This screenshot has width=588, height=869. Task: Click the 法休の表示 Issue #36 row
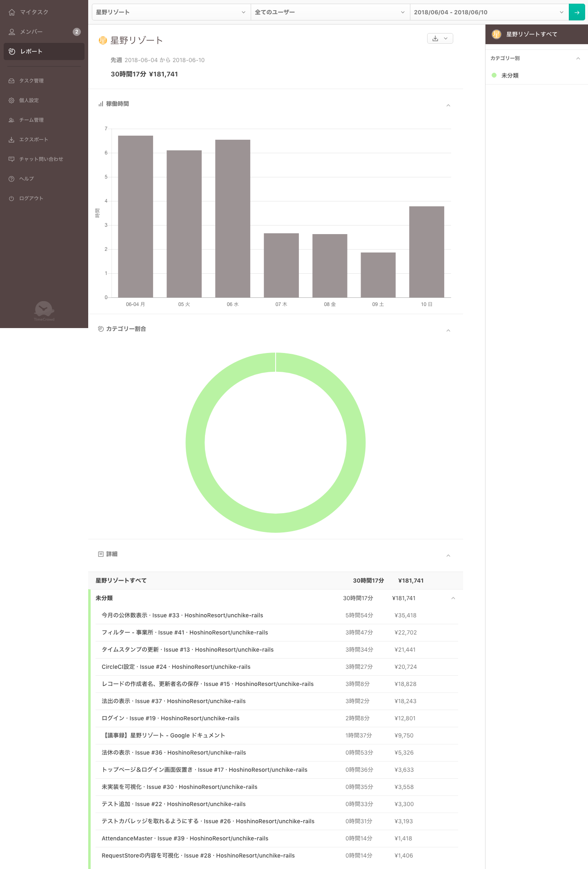click(277, 753)
